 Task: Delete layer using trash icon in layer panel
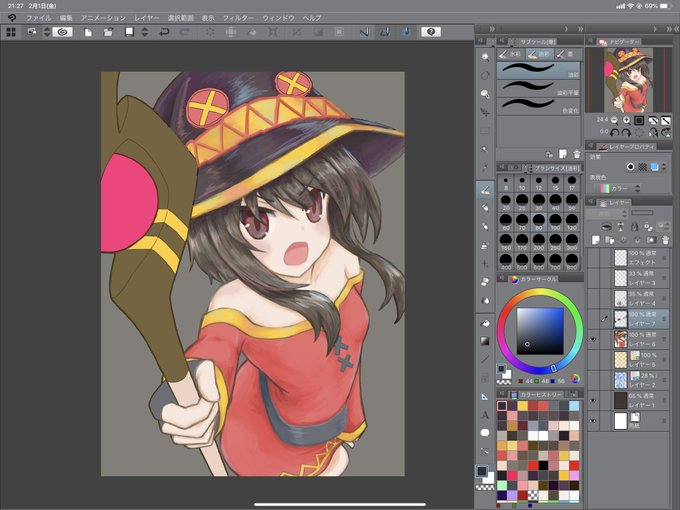pos(665,240)
